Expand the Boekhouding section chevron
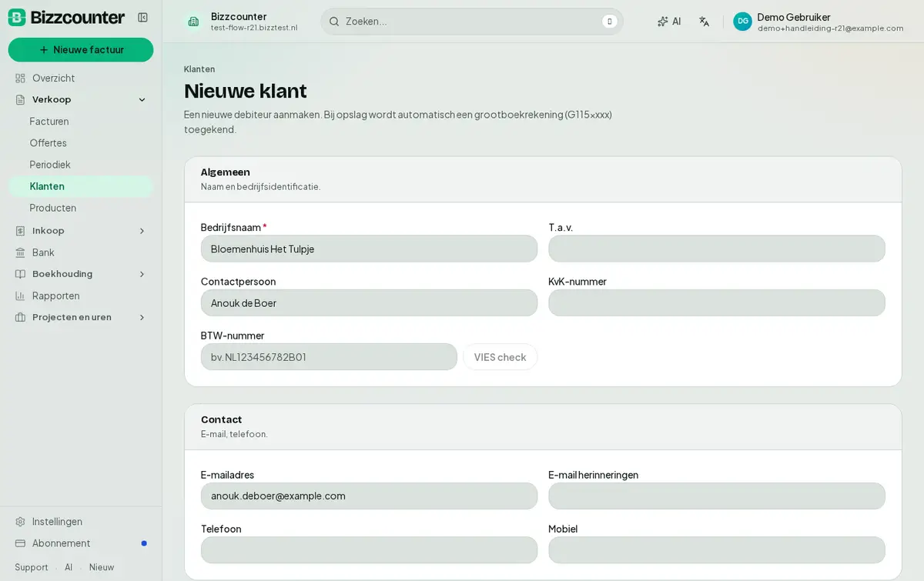 point(142,273)
